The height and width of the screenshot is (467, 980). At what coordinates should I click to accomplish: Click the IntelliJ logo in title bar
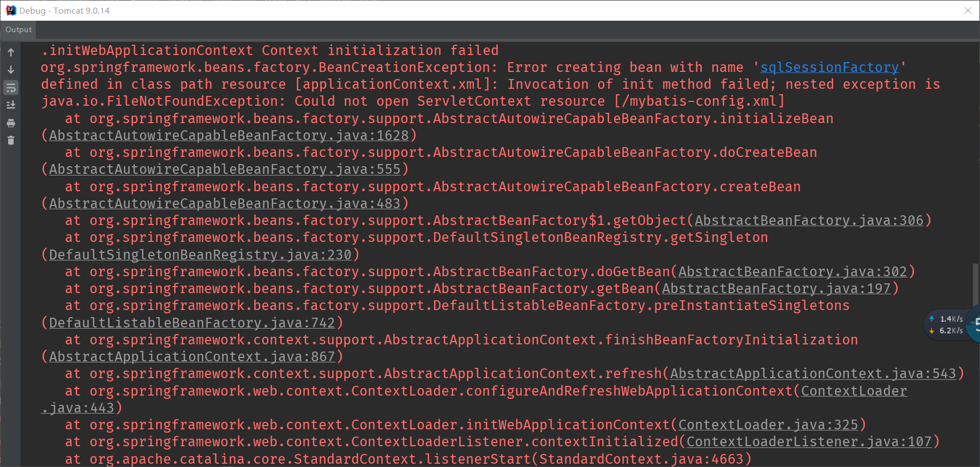10,10
